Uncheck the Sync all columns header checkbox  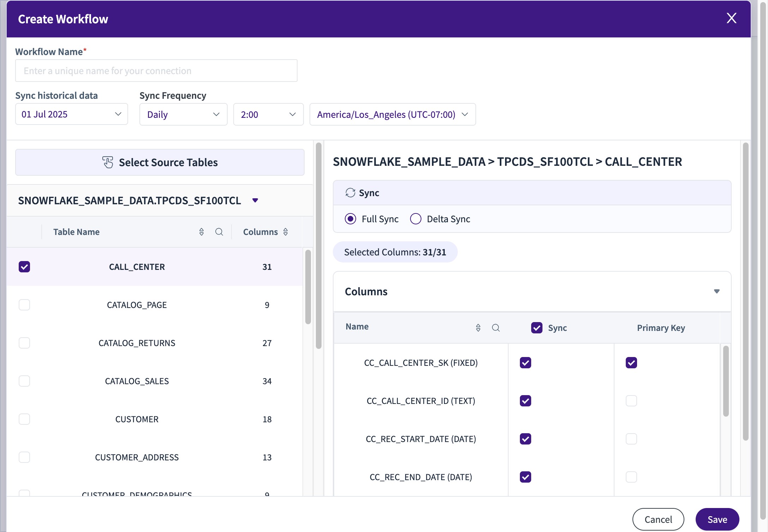click(536, 328)
